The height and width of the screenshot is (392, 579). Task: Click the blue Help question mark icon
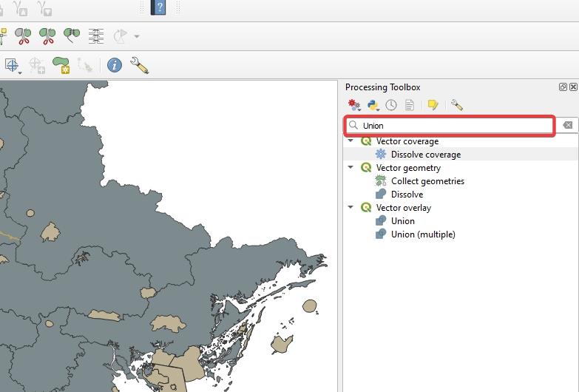[158, 7]
